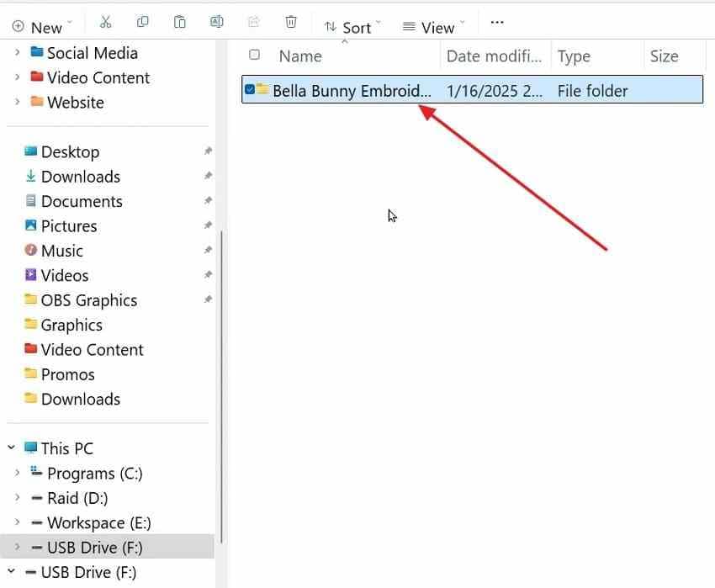Select highlighted USB Drive (F:) under This PC
Image resolution: width=715 pixels, height=588 pixels.
pyautogui.click(x=95, y=548)
